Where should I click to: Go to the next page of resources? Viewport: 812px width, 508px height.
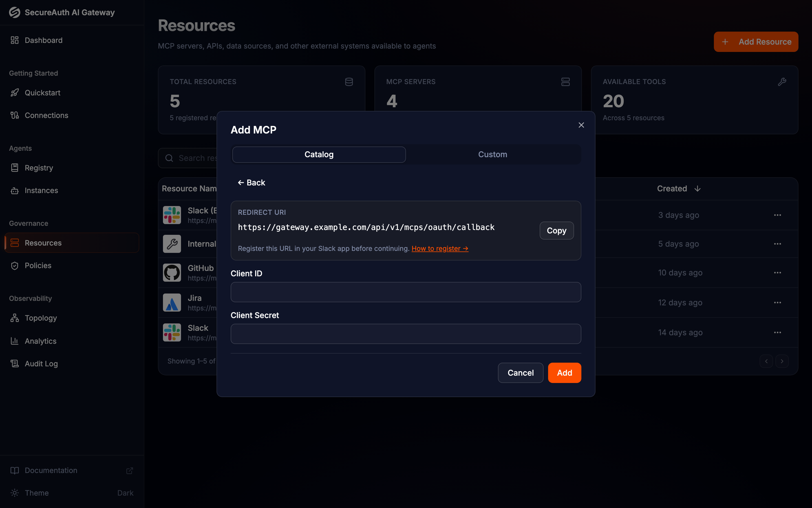click(782, 361)
